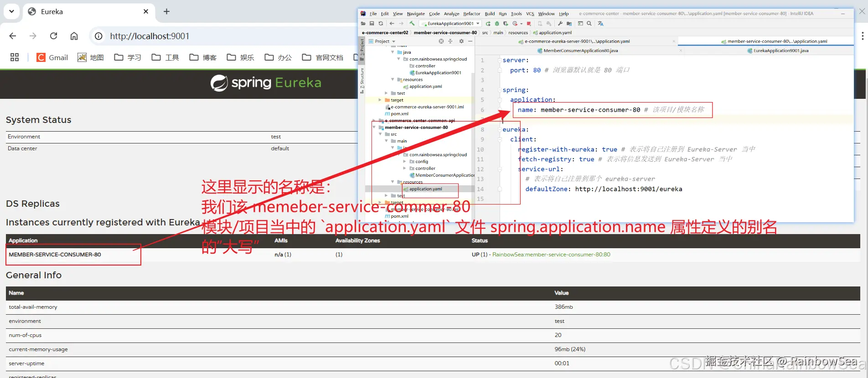Image resolution: width=868 pixels, height=378 pixels.
Task: Open the browser tab search chevron
Action: pos(11,11)
